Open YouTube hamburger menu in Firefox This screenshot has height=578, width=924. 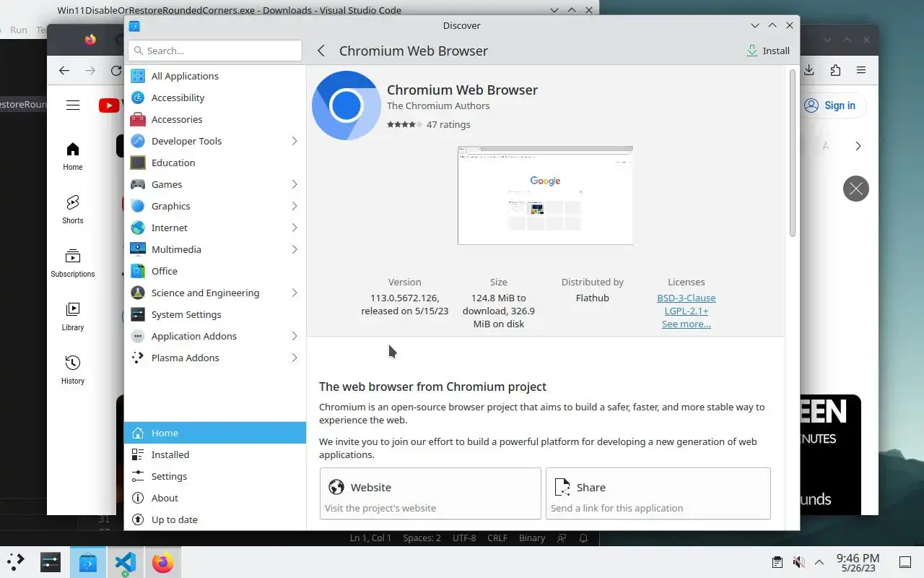[73, 105]
